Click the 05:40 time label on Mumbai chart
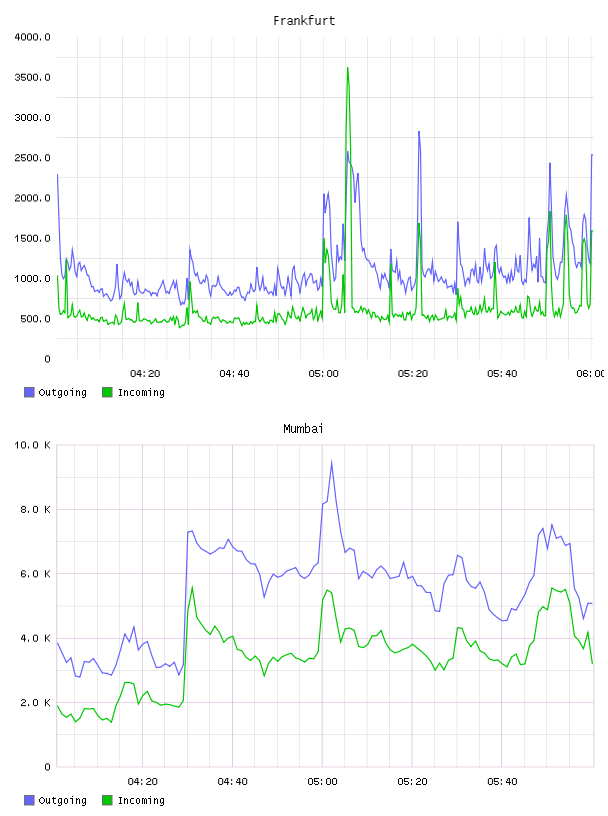Screen dimensions: 608x816 tap(502, 782)
